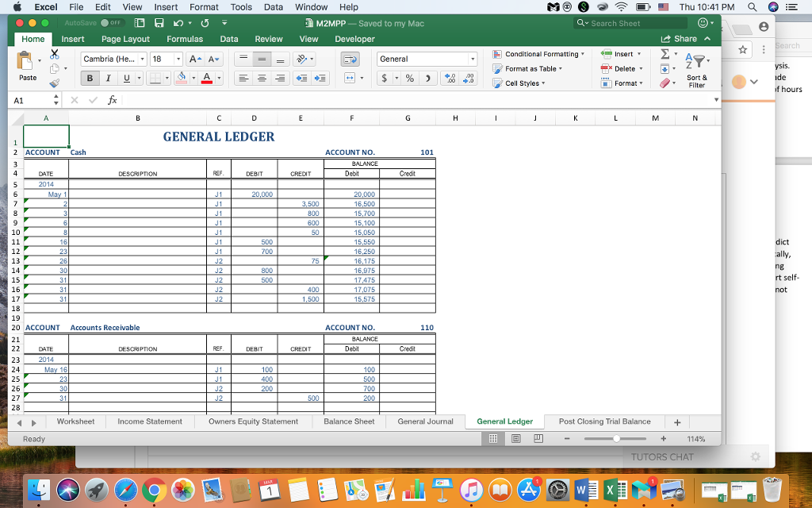The width and height of the screenshot is (812, 508).
Task: Apply red font color button
Action: click(207, 79)
